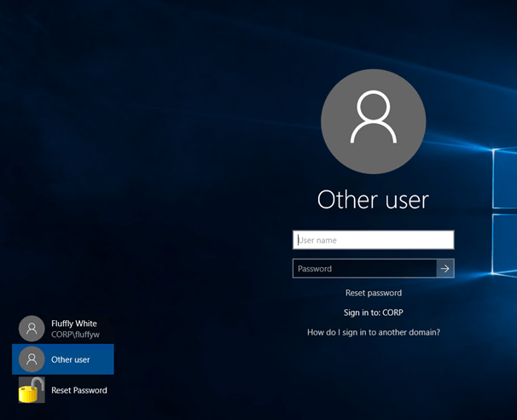Viewport: 517px width, 420px height.
Task: Submit login with the arrow button
Action: [x=445, y=269]
